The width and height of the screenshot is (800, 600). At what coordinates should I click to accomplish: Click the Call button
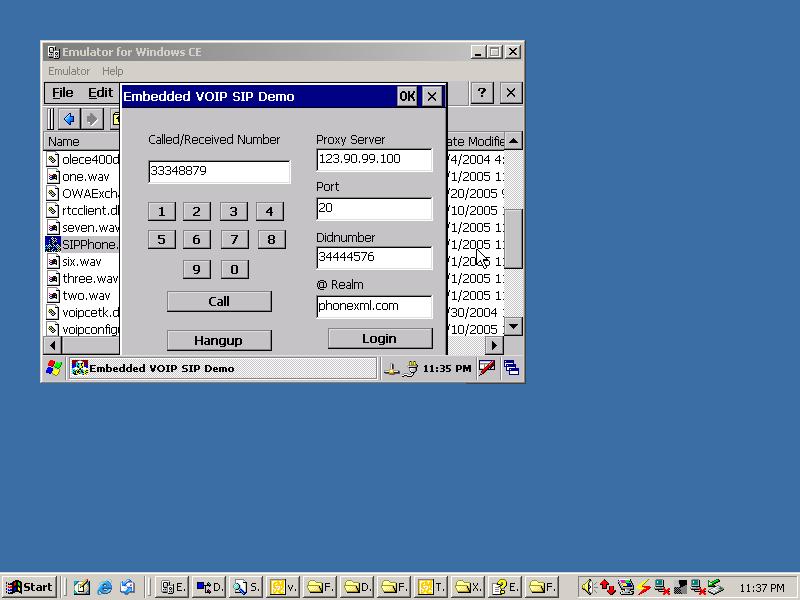point(219,302)
